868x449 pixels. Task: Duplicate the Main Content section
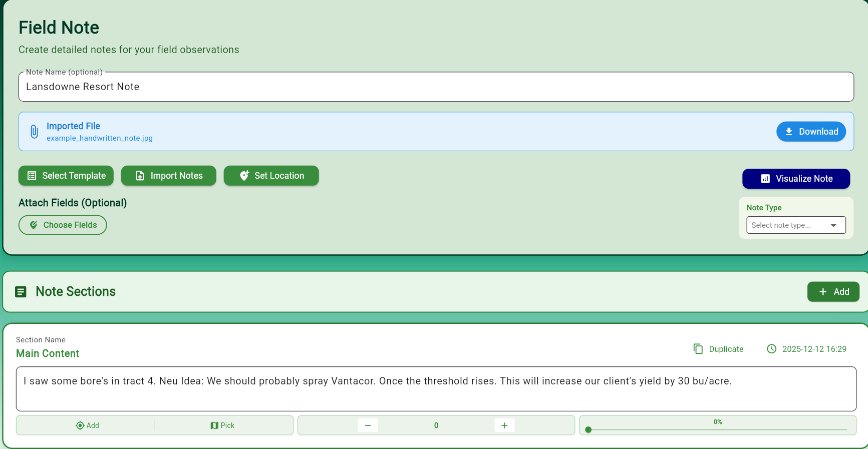(718, 349)
